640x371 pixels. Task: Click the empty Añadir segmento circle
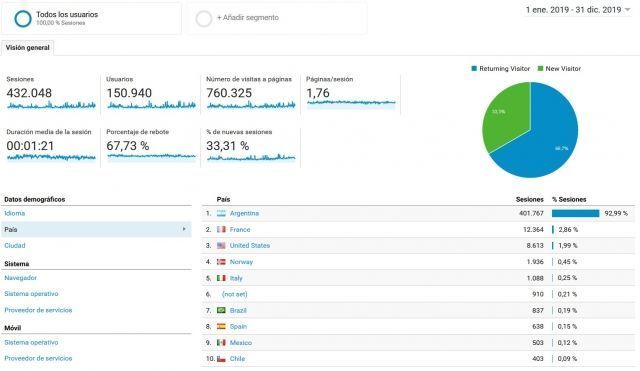(204, 18)
